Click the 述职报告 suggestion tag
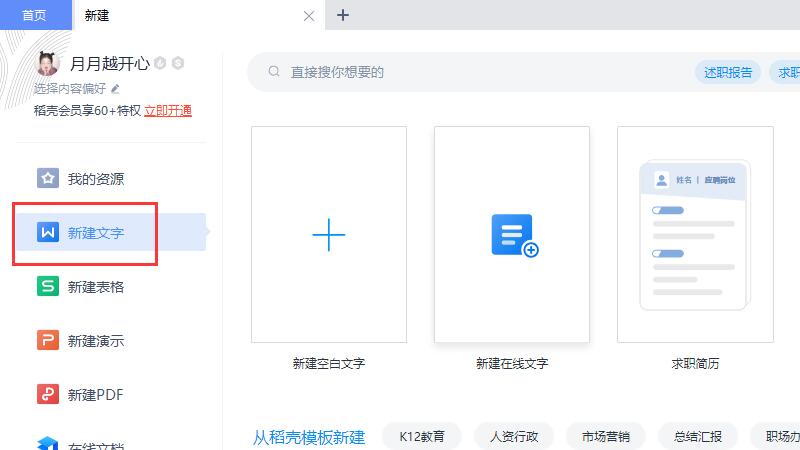The image size is (800, 450). point(728,72)
